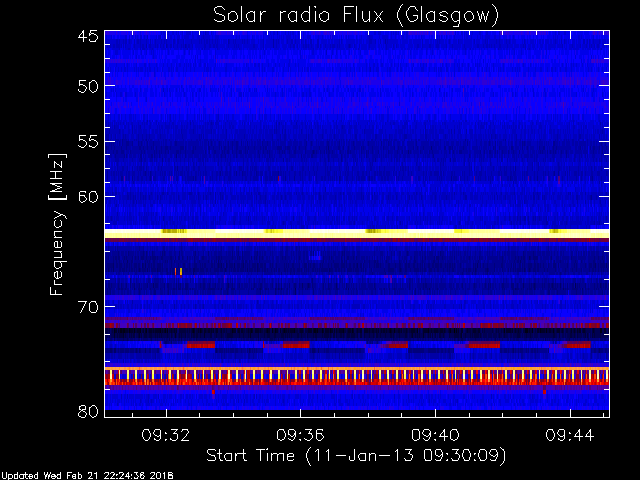The height and width of the screenshot is (480, 640).
Task: Click the 70 frequency tick label
Action: coord(88,307)
